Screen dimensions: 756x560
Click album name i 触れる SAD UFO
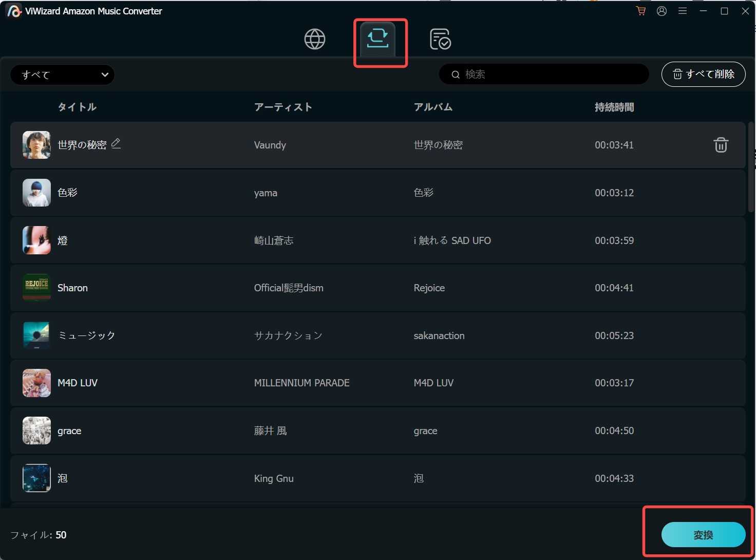[x=452, y=240]
